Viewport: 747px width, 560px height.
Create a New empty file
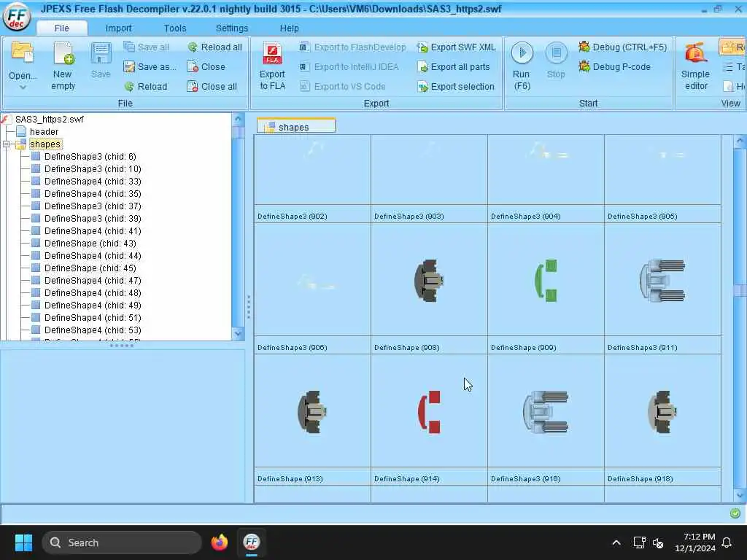(63, 66)
